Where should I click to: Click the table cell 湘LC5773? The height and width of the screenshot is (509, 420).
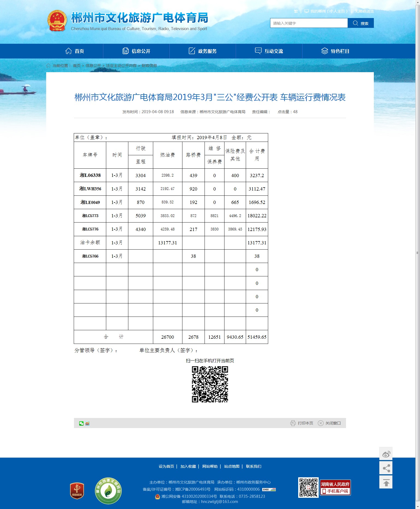(90, 216)
